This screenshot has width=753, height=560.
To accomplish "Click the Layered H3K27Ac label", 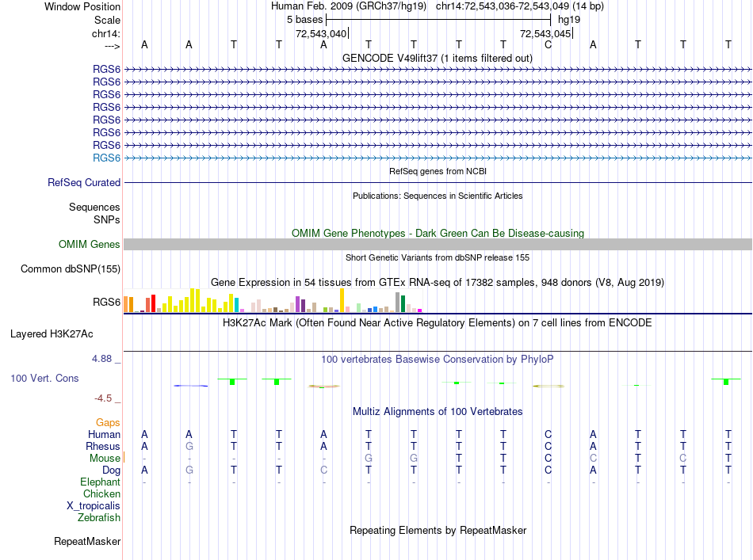I will click(x=52, y=334).
